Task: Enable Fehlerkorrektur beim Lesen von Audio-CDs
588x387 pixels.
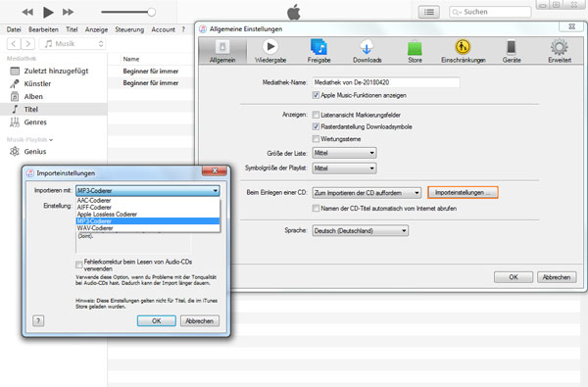Action: [x=78, y=266]
